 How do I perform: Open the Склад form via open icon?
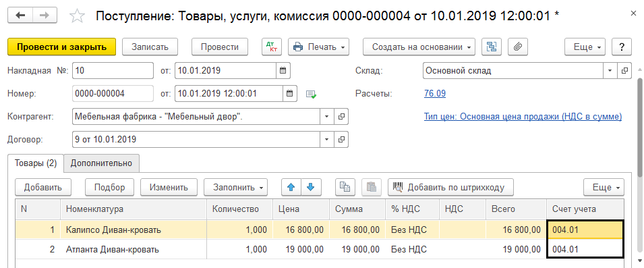[x=624, y=70]
